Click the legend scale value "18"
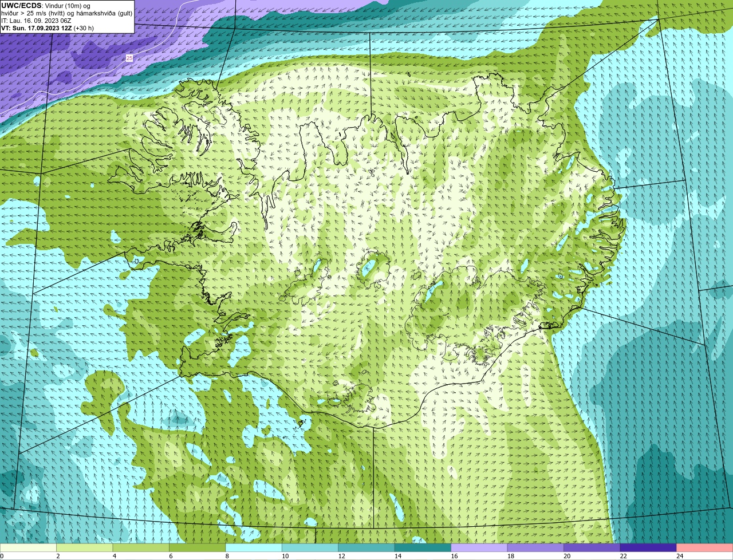Image resolution: width=733 pixels, height=560 pixels. pyautogui.click(x=510, y=556)
